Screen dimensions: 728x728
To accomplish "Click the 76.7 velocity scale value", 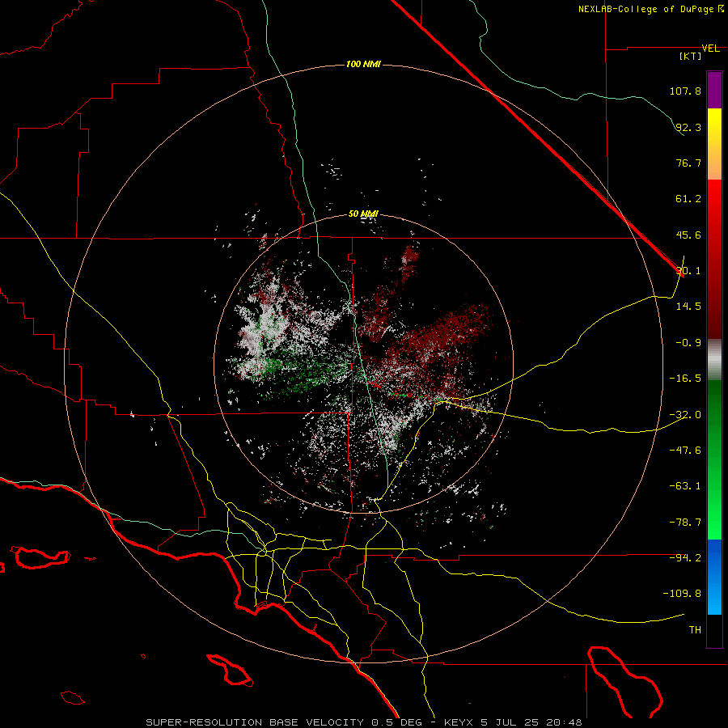I will tap(688, 163).
